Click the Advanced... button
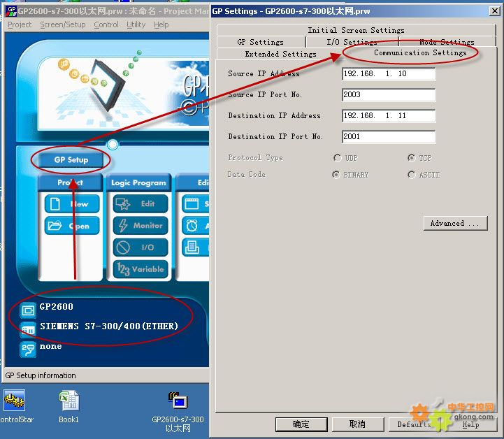504x439 pixels. coord(454,224)
